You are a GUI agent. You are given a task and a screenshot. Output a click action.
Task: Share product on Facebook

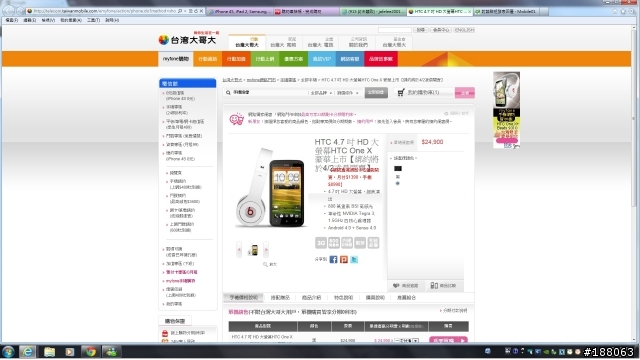[333, 260]
